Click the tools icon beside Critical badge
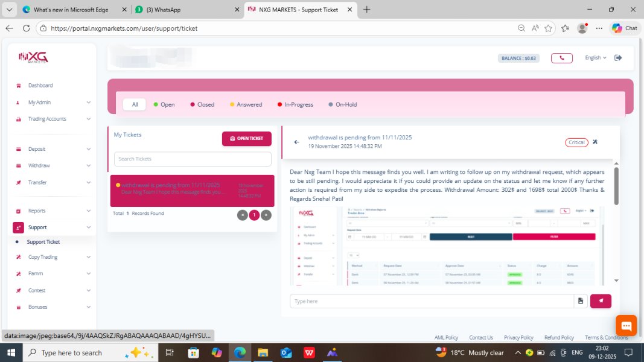 [x=595, y=142]
